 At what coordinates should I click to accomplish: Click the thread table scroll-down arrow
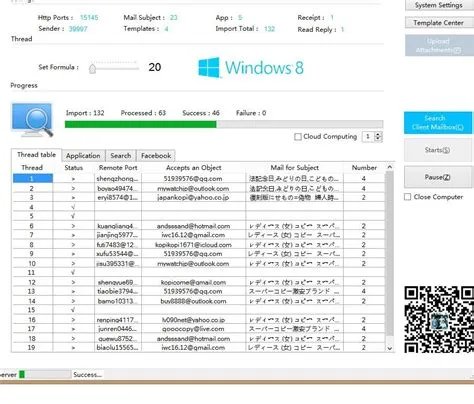(x=389, y=348)
